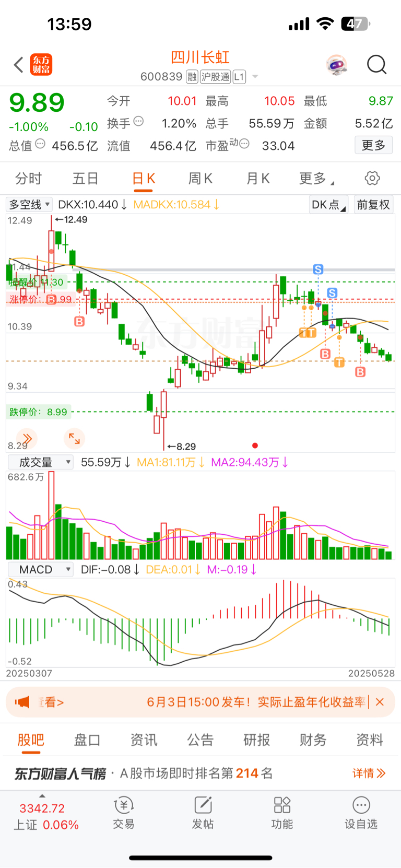Switch to 五日 chart tab
The width and height of the screenshot is (401, 868).
click(x=86, y=179)
